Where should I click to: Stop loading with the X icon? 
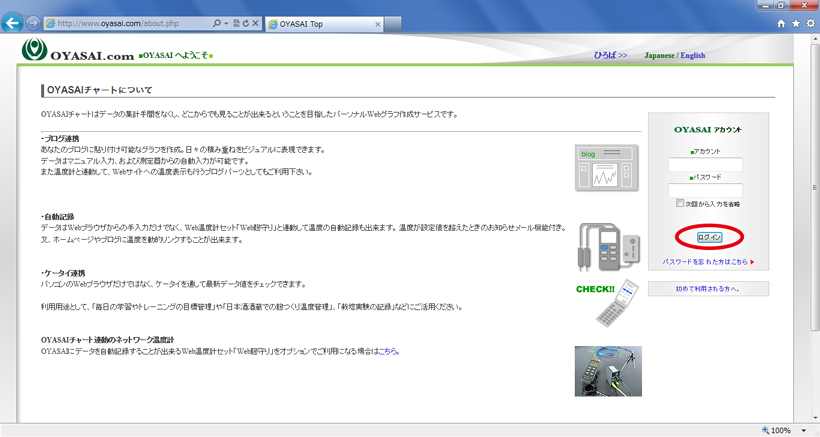[255, 24]
